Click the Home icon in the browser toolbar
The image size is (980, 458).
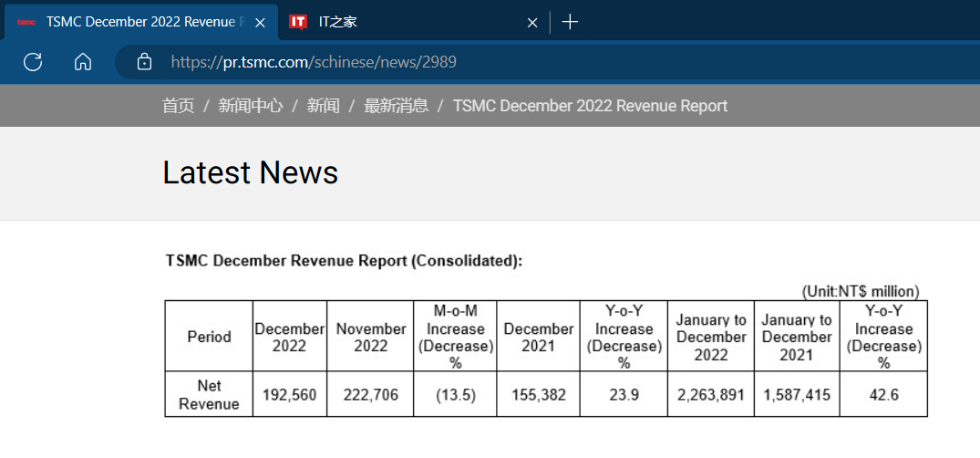pos(83,62)
